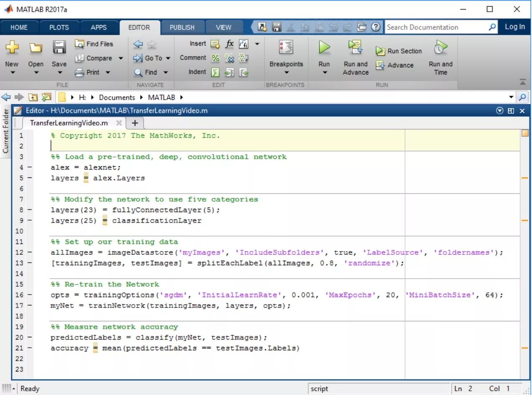Comment selected lines with percent icon

[x=215, y=58]
